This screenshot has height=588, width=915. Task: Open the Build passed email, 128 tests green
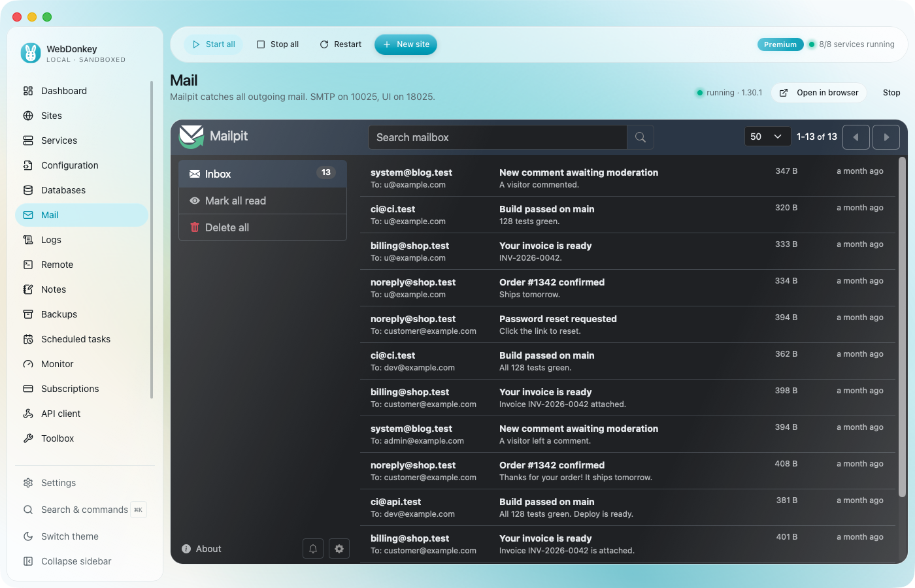click(x=629, y=215)
